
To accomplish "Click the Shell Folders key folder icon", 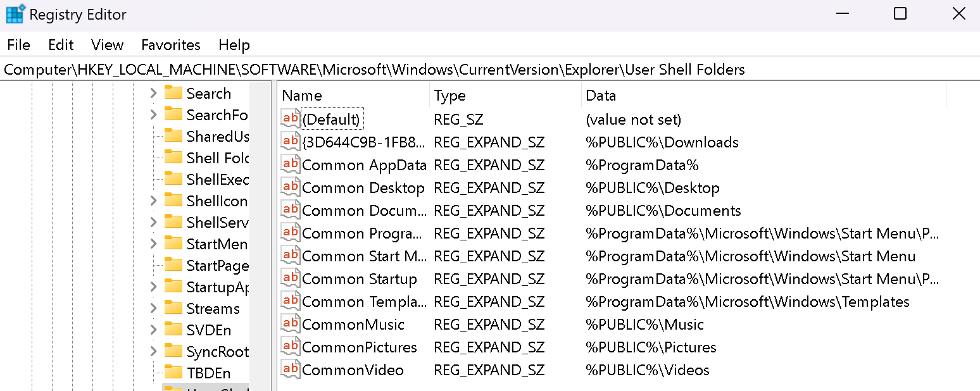I will pos(173,157).
